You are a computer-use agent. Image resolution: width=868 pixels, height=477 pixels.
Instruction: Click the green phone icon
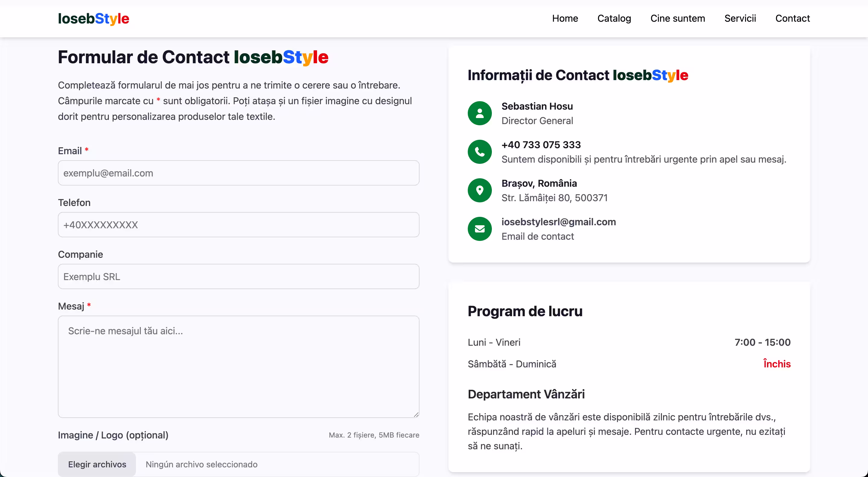480,152
